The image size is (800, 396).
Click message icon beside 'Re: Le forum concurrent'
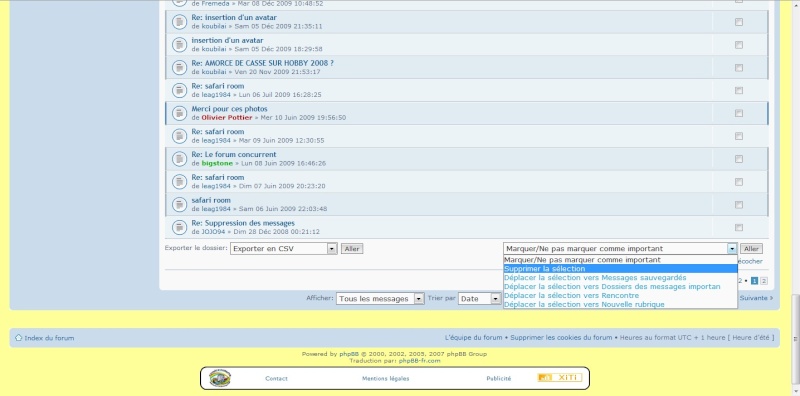pyautogui.click(x=179, y=159)
